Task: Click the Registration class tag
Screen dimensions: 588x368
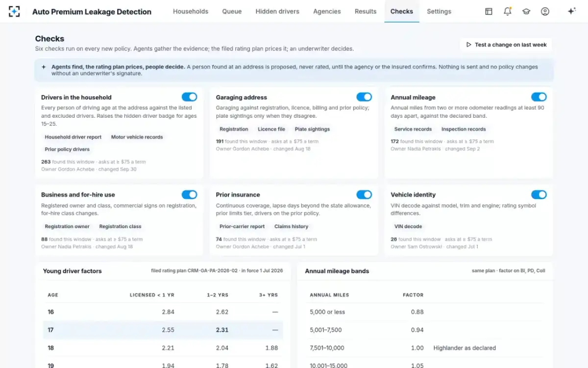Action: [x=120, y=227]
